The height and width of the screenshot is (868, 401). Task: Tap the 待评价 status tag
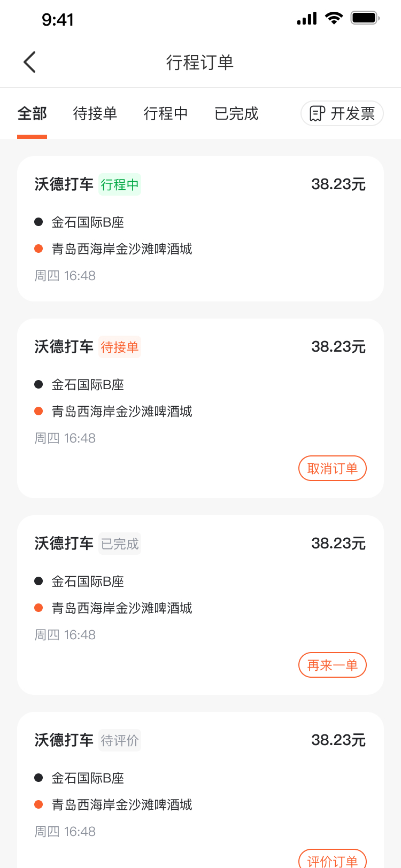[120, 740]
